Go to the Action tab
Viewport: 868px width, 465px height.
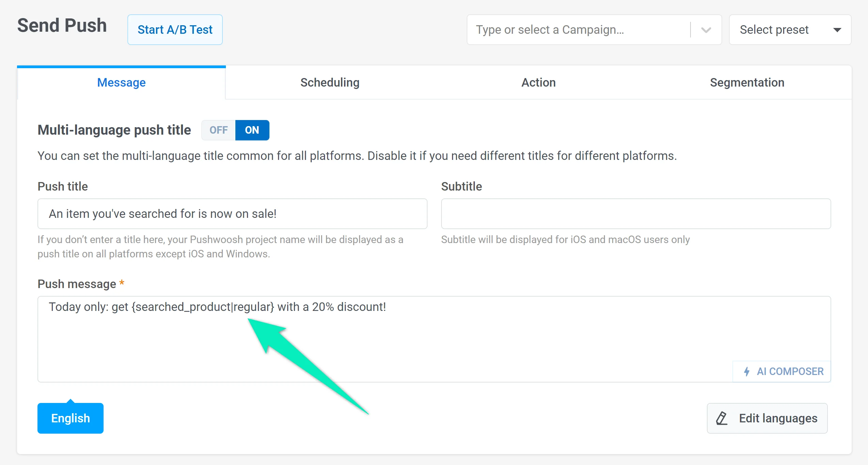pos(538,82)
